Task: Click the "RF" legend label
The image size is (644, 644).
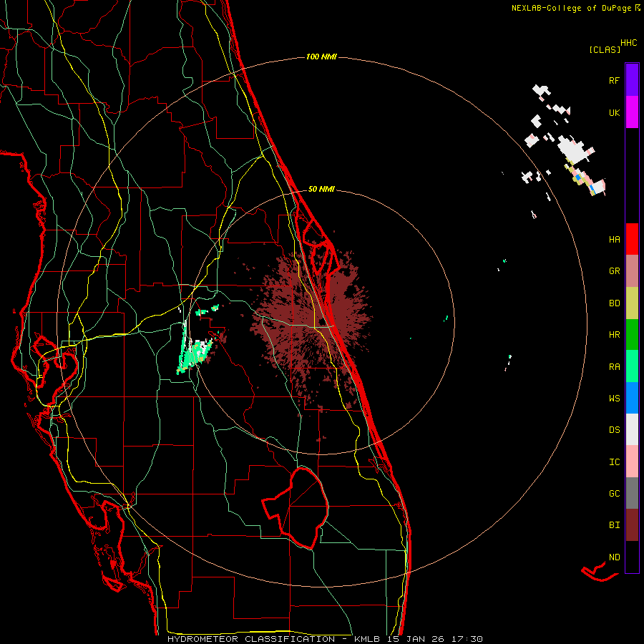Action: click(614, 80)
